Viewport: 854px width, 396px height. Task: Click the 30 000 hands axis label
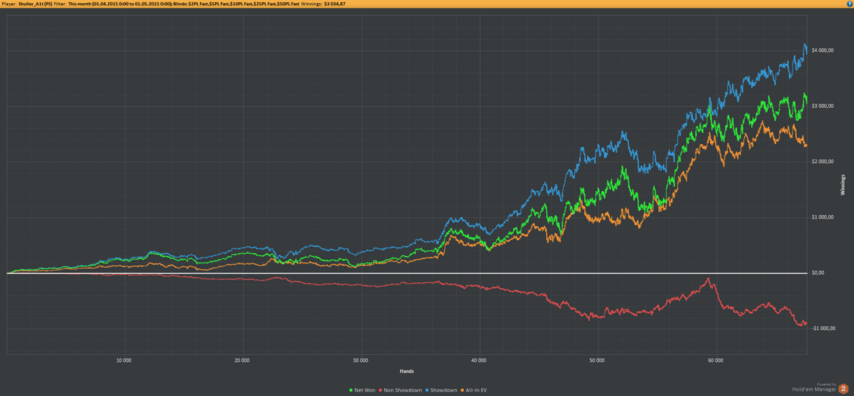click(361, 360)
